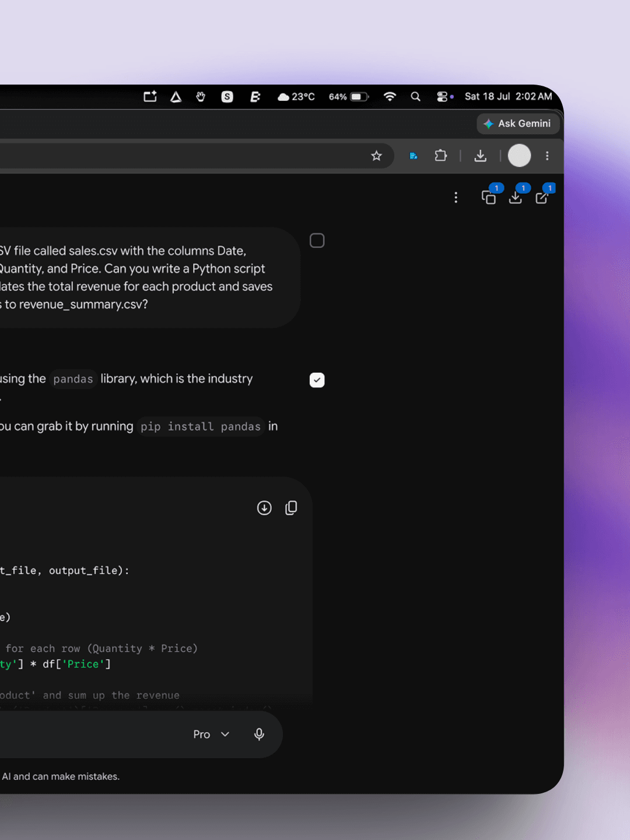Download the code block
Screen dimensions: 630x840
pyautogui.click(x=264, y=508)
